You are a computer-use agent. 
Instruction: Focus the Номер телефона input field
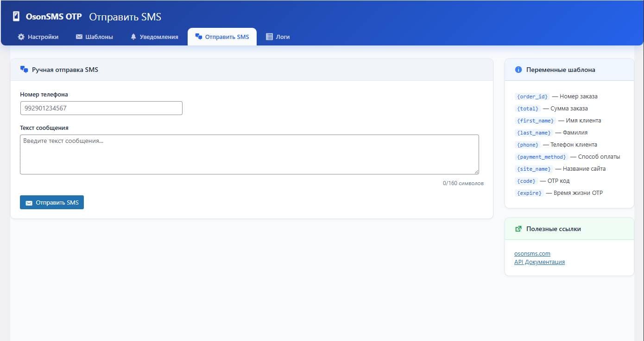point(101,108)
